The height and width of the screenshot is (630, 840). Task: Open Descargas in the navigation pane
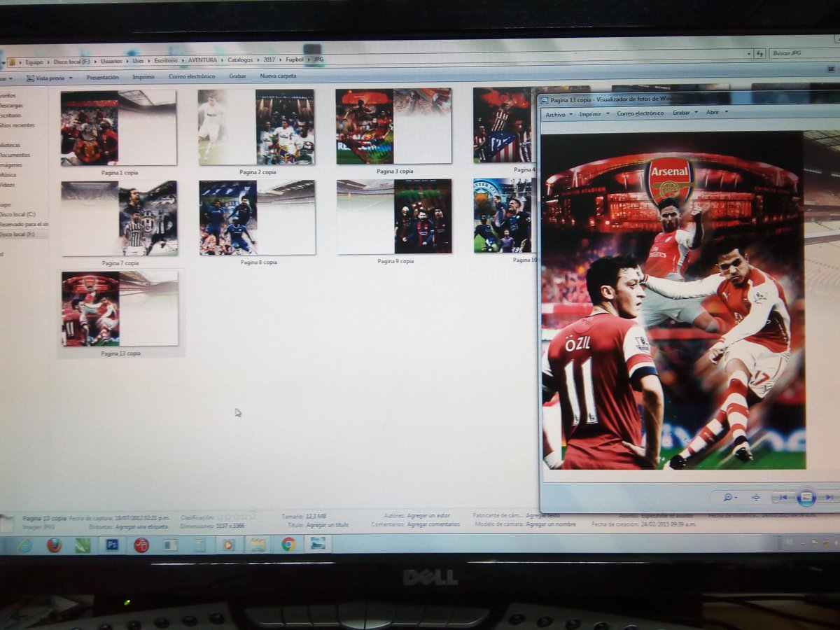11,106
